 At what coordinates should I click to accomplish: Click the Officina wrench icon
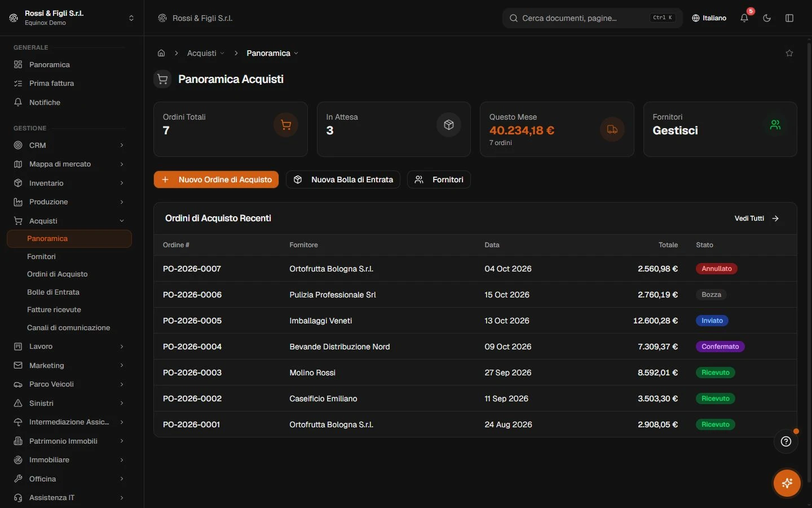[18, 479]
